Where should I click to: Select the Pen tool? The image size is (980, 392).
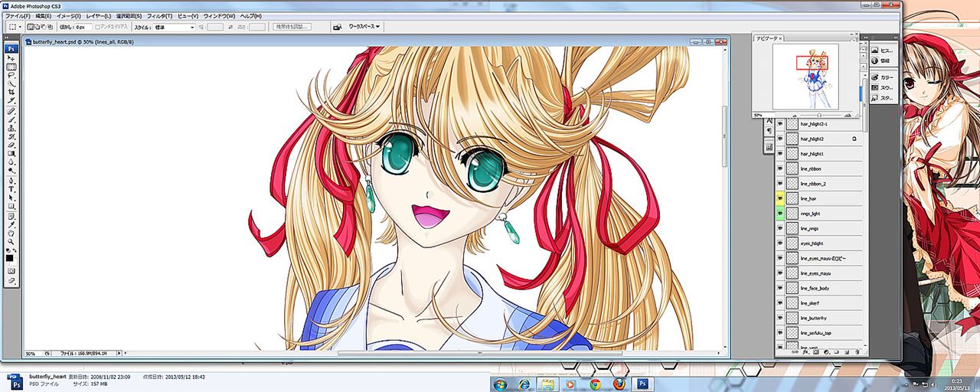11,181
